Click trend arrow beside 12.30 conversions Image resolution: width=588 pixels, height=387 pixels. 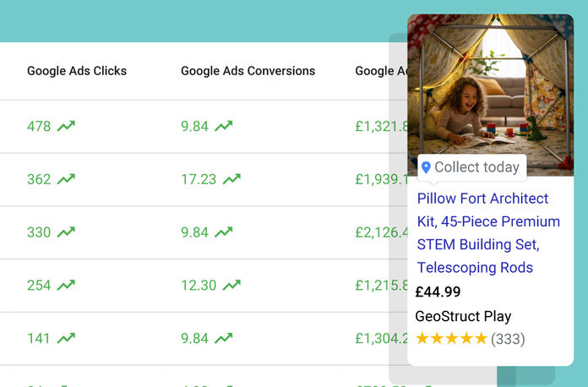point(231,286)
